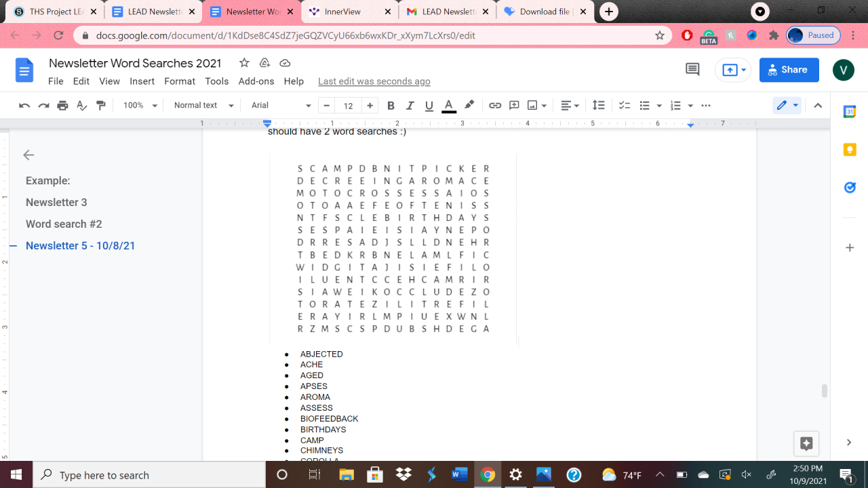This screenshot has width=868, height=488.
Task: Open Google Calendar side panel icon
Action: coord(850,112)
